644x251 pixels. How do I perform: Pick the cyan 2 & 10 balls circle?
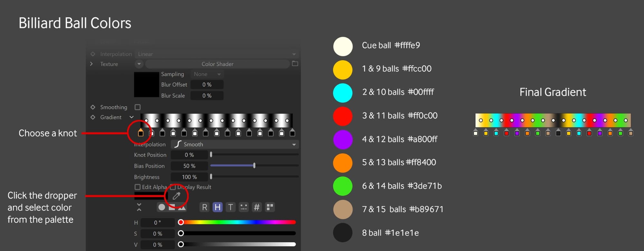(x=343, y=93)
